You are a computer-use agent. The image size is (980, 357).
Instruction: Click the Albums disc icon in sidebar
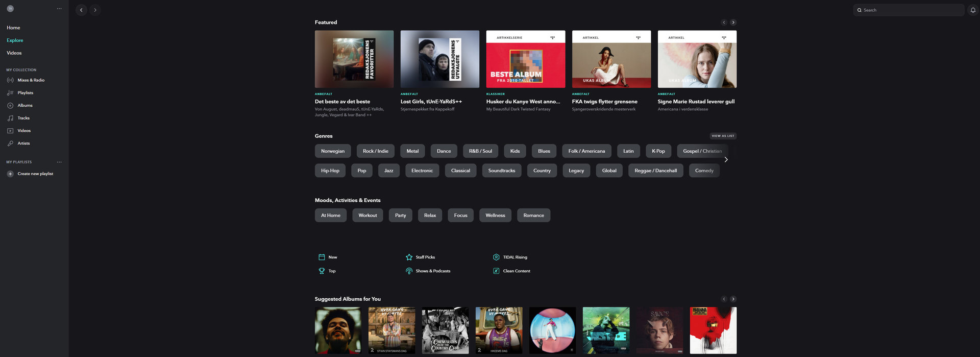pos(10,106)
